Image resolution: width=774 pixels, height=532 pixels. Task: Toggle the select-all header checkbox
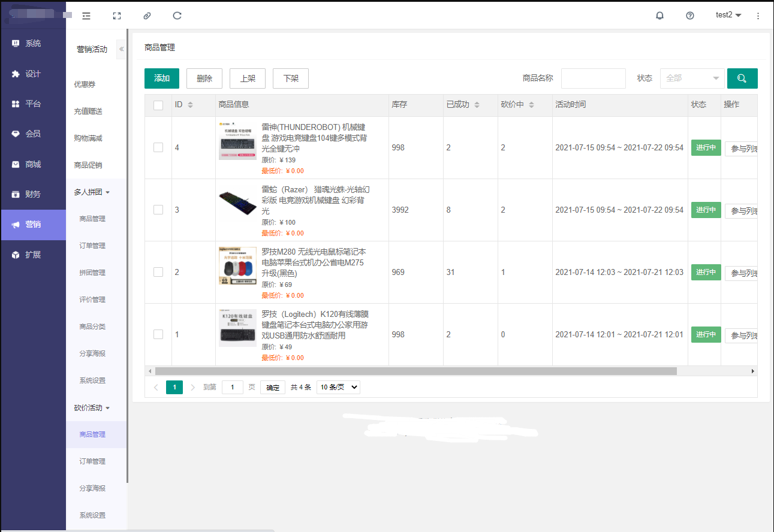(158, 105)
